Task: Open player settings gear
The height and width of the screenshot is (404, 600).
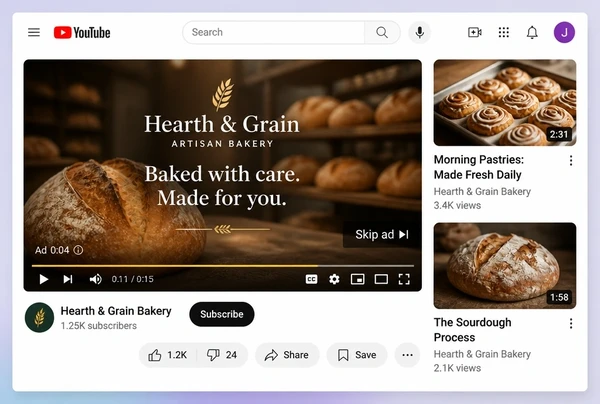Action: (x=334, y=279)
